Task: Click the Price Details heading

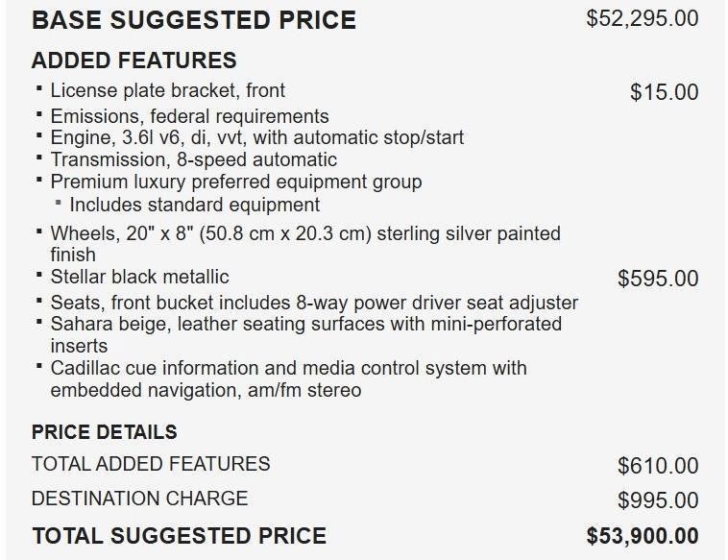Action: click(x=104, y=432)
